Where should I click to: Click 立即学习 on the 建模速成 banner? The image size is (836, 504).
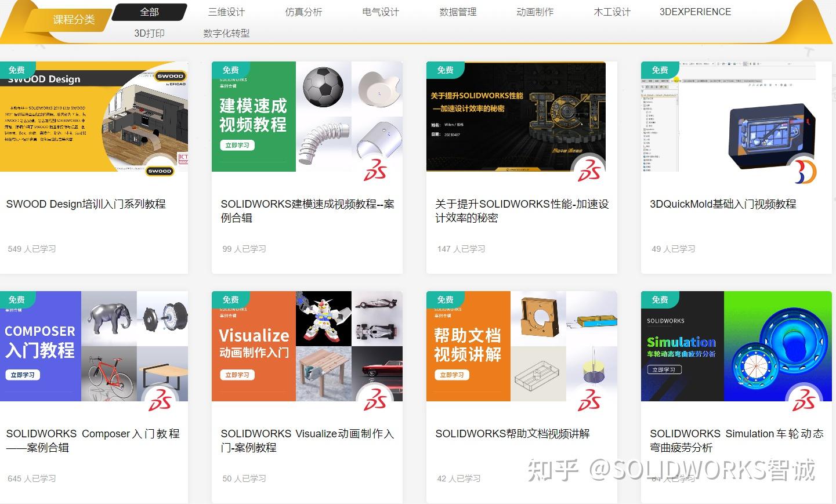point(237,146)
